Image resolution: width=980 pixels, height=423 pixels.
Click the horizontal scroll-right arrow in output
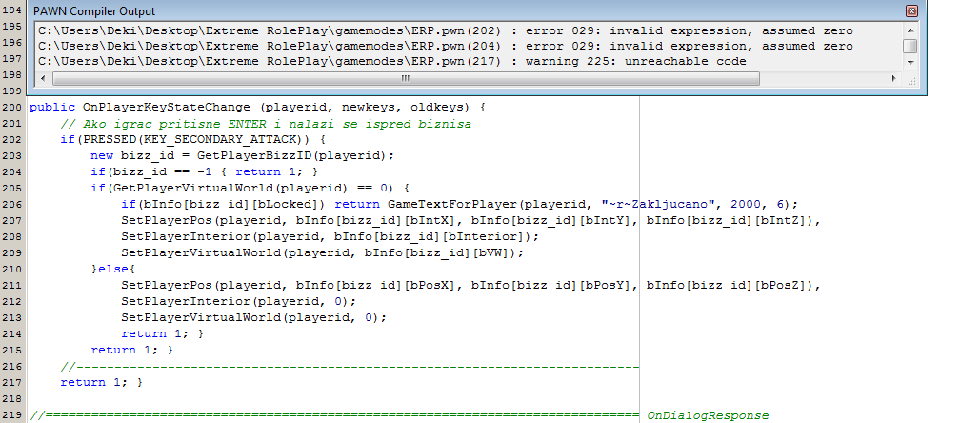coord(895,77)
